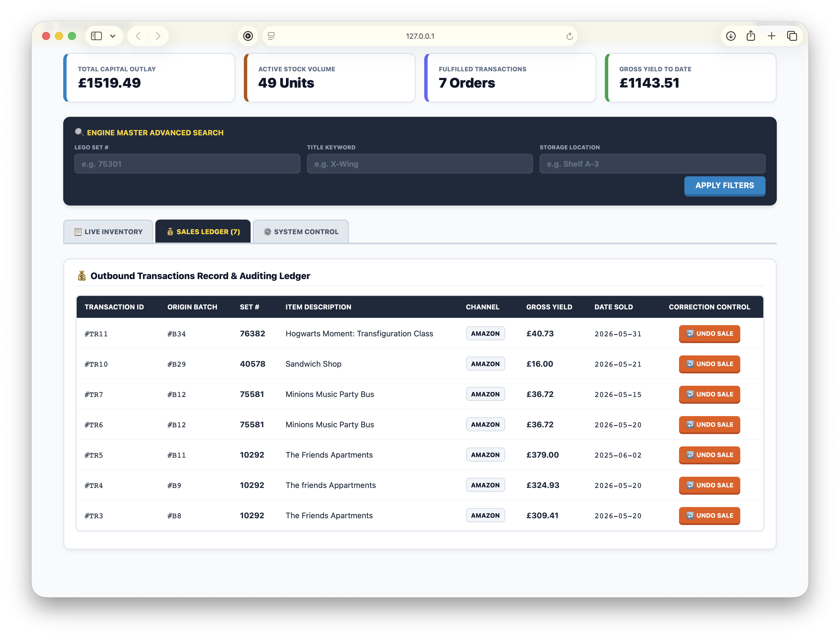Click the Gross Yield To Date card
This screenshot has height=639, width=840.
[691, 77]
